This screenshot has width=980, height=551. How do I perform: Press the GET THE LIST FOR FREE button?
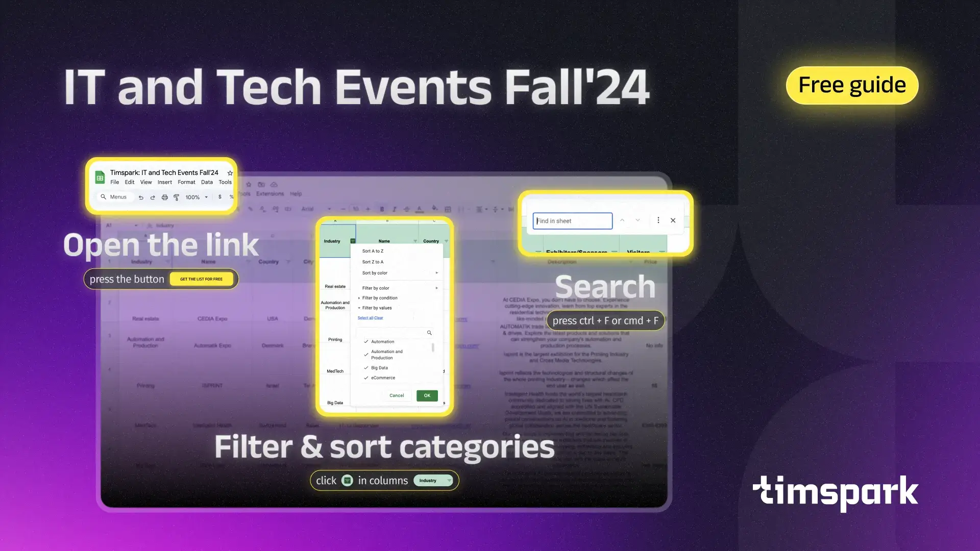click(x=201, y=279)
